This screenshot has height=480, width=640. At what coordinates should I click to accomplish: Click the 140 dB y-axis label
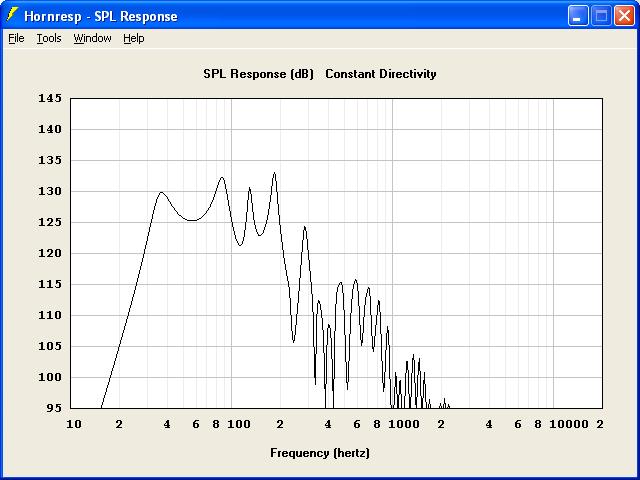(50, 129)
